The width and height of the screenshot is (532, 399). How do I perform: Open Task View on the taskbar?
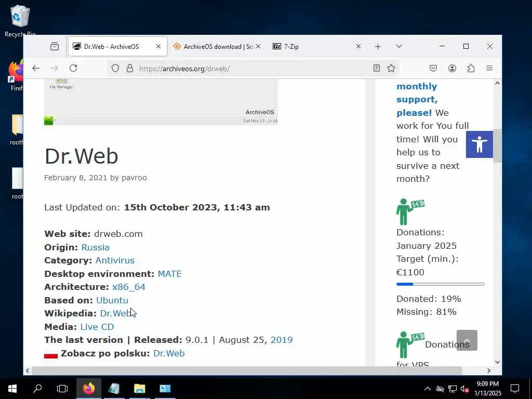tap(62, 389)
